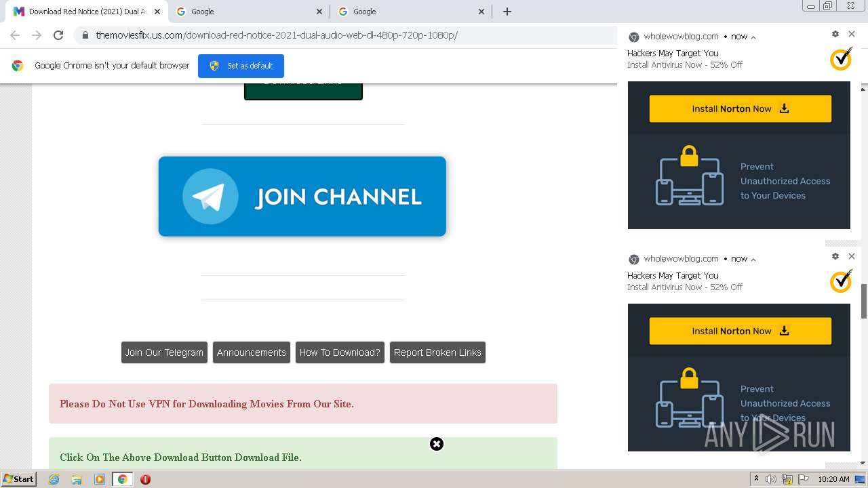The height and width of the screenshot is (488, 868).
Task: Click the Do Not Use VPN notice text
Action: tap(207, 404)
